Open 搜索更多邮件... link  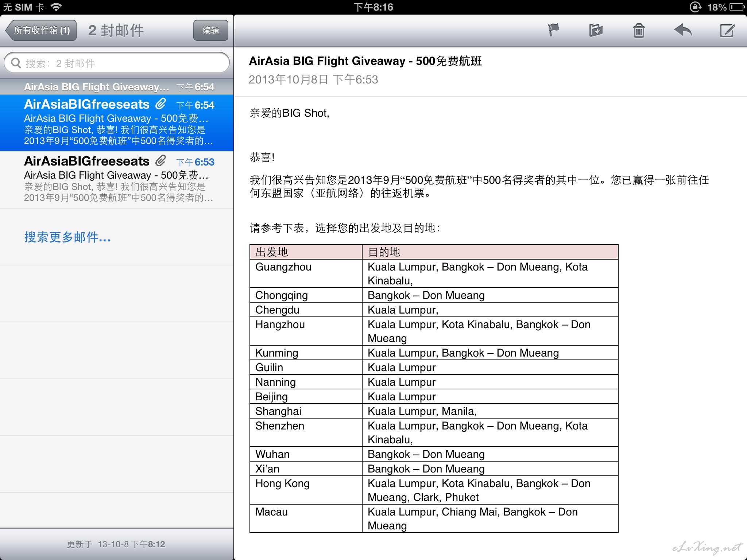coord(67,237)
